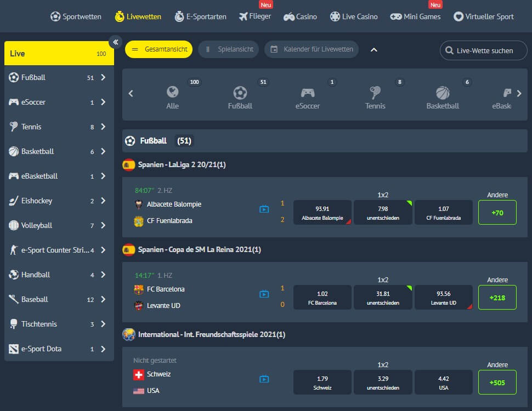Click the Baseball bat icon in sidebar
532x411 pixels.
pyautogui.click(x=14, y=299)
